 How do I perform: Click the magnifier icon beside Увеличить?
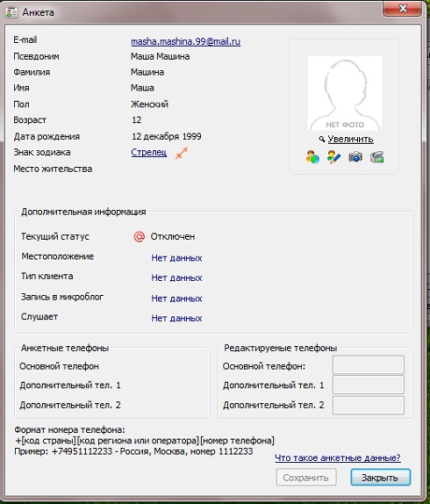(x=321, y=140)
